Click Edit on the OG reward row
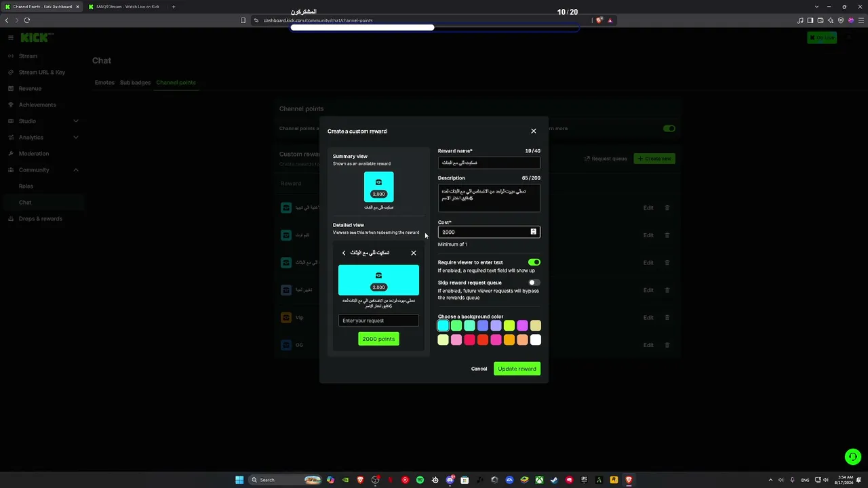 648,345
